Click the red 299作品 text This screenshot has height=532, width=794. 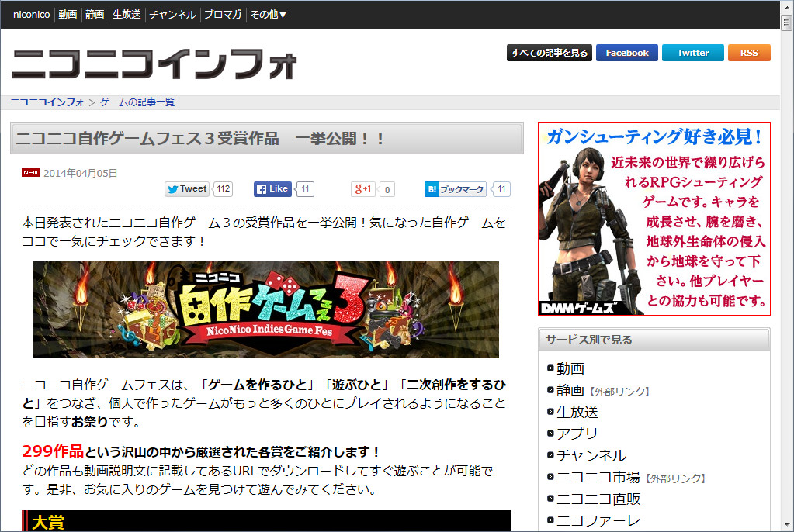(53, 451)
